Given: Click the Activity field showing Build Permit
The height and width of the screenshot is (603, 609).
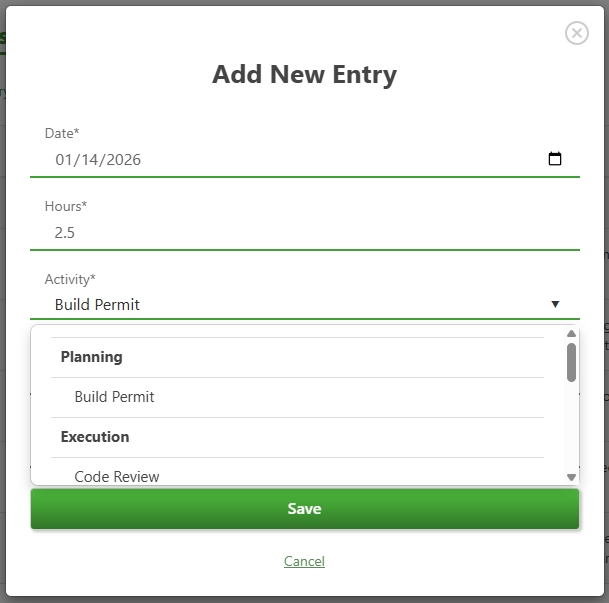Looking at the screenshot, I should 290,305.
